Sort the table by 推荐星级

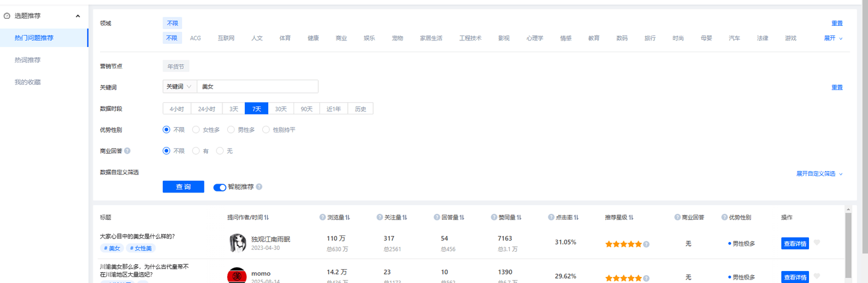[631, 217]
